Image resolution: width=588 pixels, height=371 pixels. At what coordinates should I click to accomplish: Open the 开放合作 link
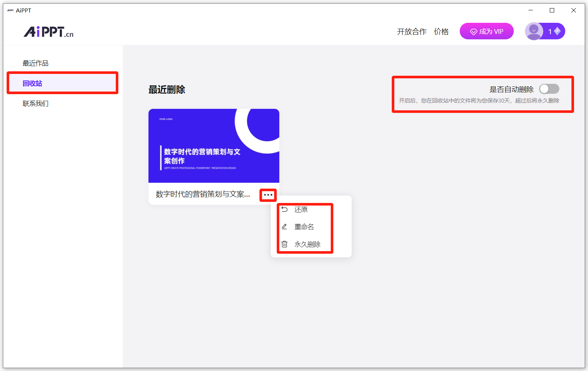(412, 32)
